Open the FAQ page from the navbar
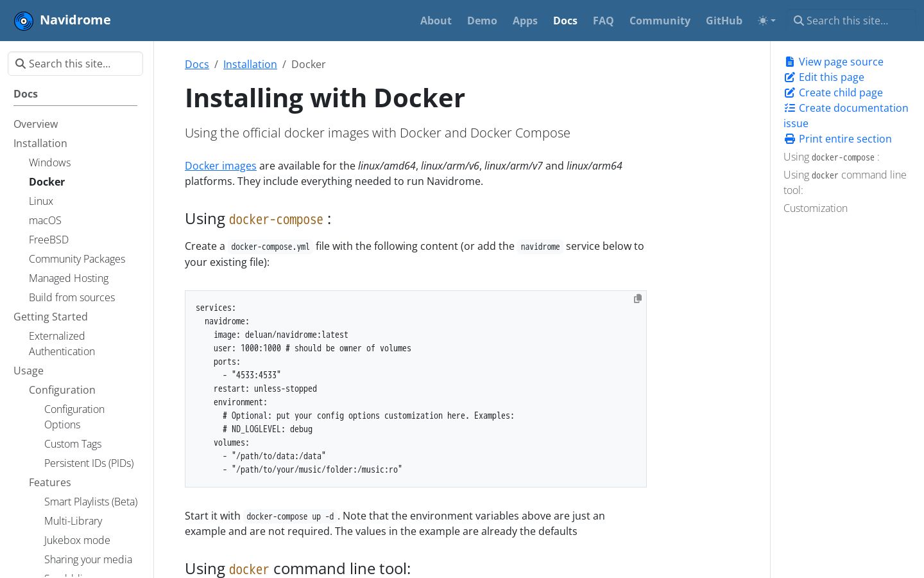The image size is (924, 578). [x=603, y=21]
